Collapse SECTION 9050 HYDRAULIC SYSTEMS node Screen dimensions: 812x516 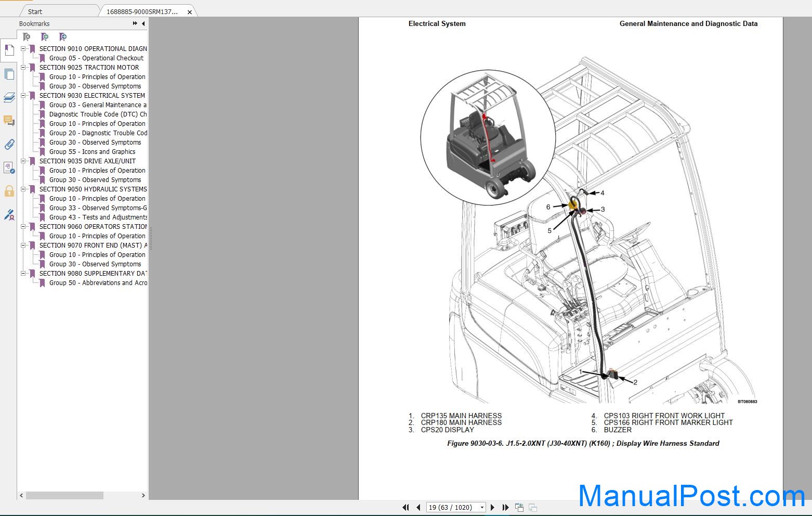coord(23,189)
